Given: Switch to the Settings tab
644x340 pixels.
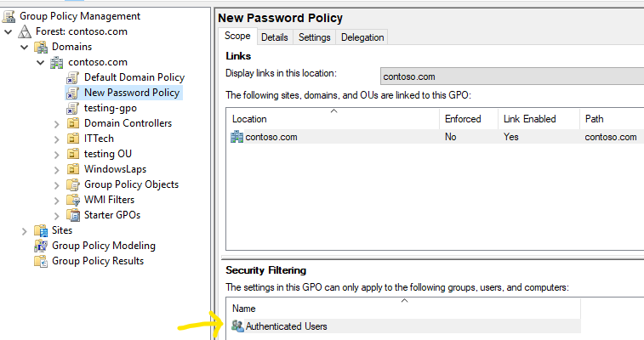Looking at the screenshot, I should (314, 37).
